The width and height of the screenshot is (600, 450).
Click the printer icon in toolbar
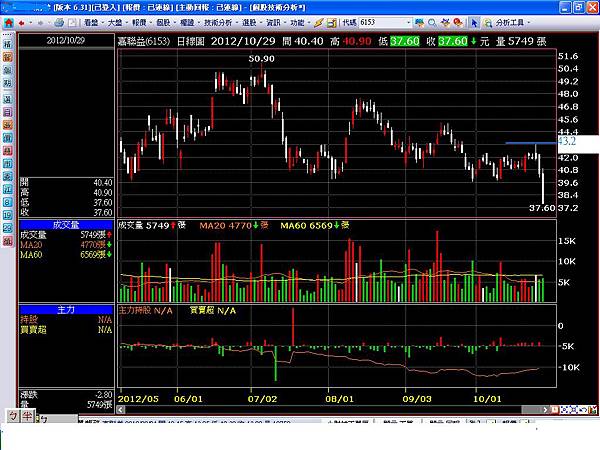coord(59,23)
